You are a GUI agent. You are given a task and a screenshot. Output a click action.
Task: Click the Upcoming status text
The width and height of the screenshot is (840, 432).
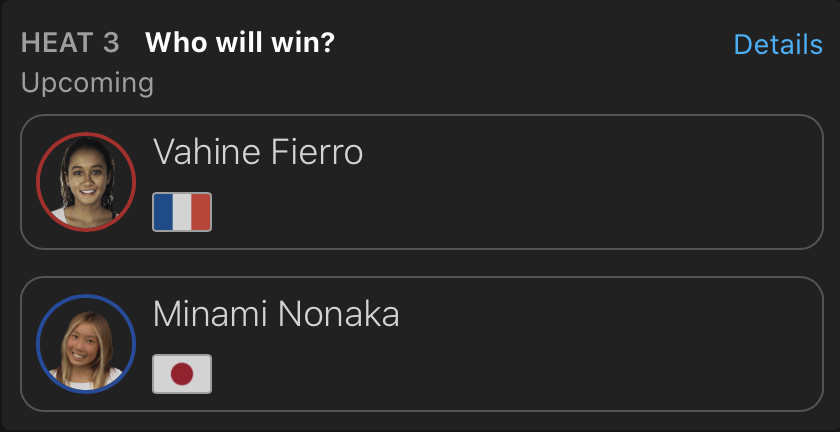[x=87, y=82]
